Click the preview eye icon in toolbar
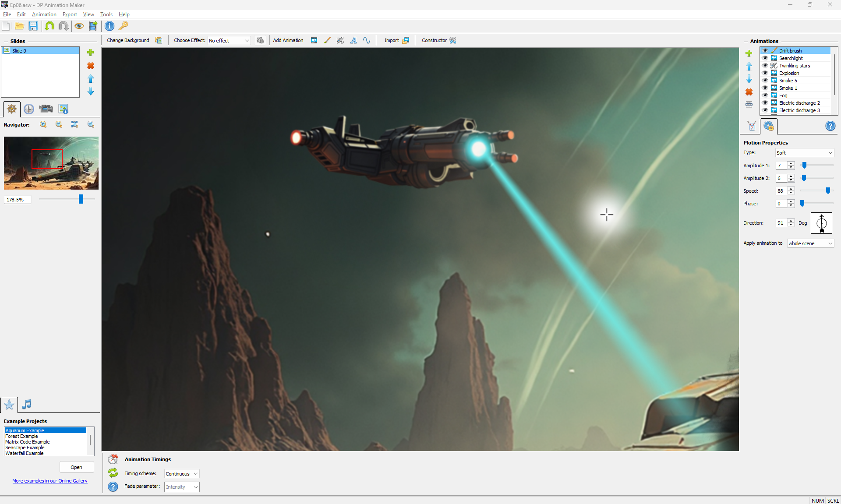841x504 pixels. click(x=79, y=26)
